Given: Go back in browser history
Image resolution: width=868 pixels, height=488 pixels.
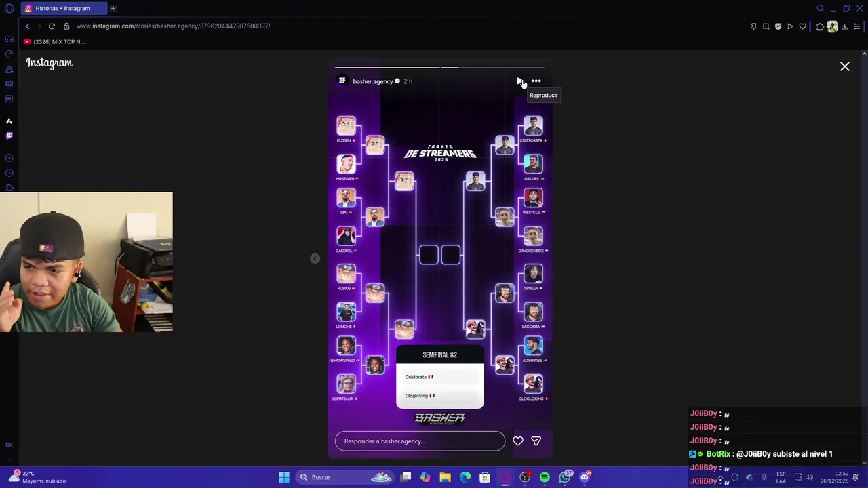Looking at the screenshot, I should 28,26.
